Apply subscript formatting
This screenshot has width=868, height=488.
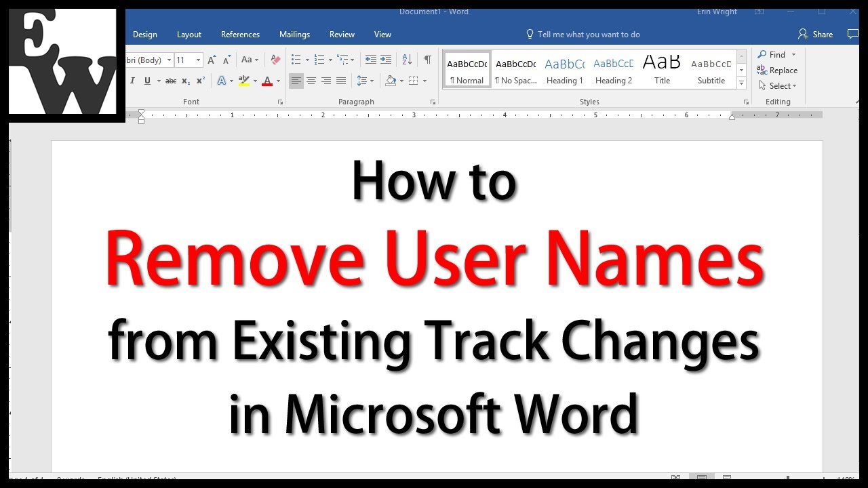click(x=186, y=81)
